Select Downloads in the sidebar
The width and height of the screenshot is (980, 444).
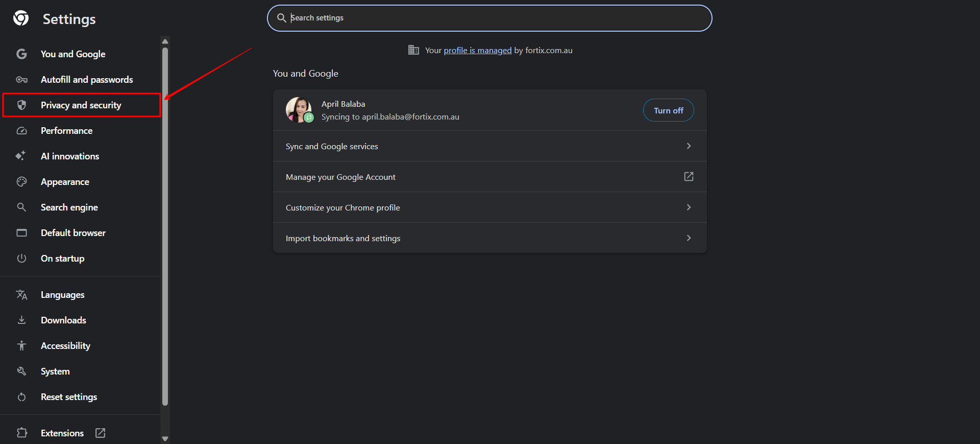[x=63, y=320]
